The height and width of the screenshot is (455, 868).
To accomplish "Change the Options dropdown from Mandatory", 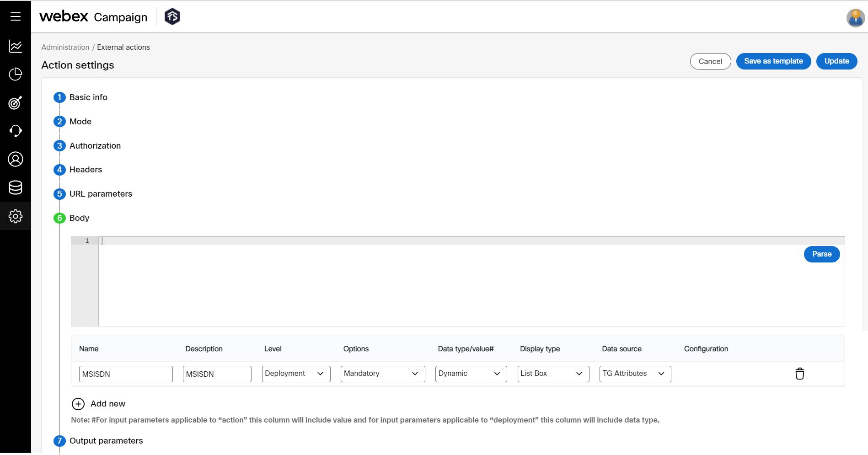I will 382,373.
